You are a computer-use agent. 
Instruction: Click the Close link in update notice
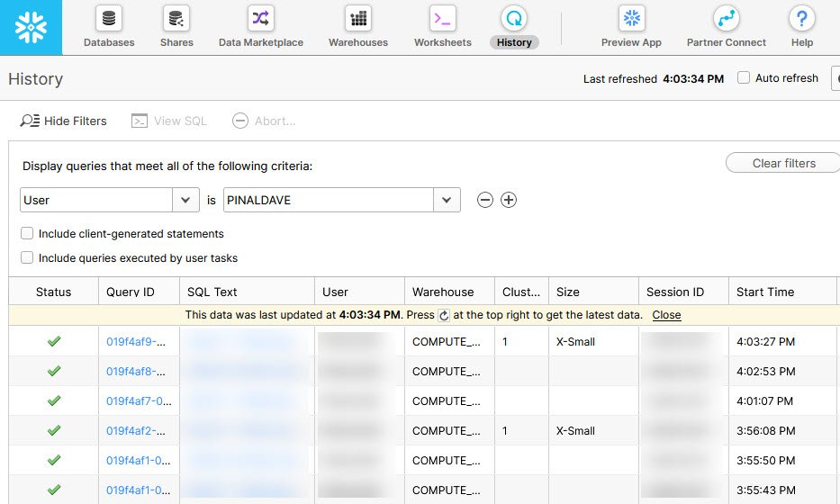click(666, 315)
